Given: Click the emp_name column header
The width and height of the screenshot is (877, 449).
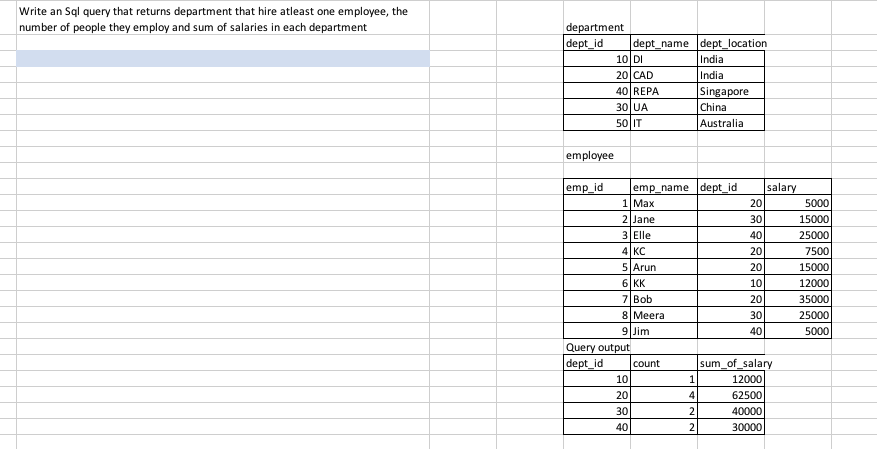Looking at the screenshot, I should (664, 187).
